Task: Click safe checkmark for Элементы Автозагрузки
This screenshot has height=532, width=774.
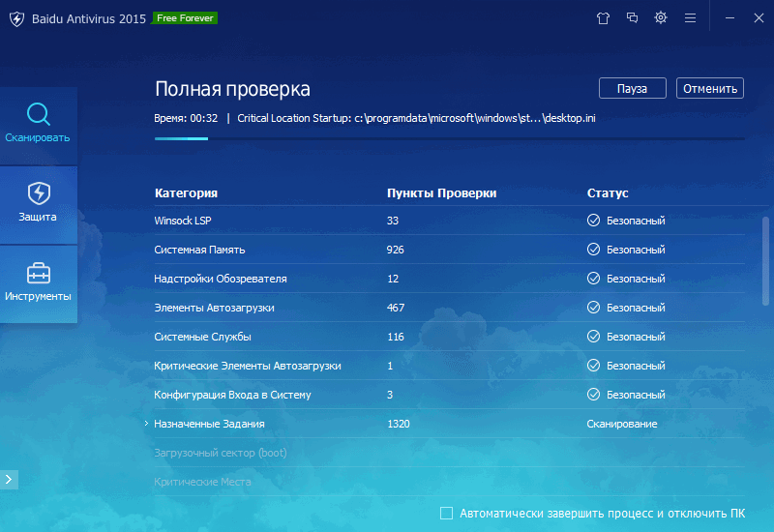Action: 593,308
